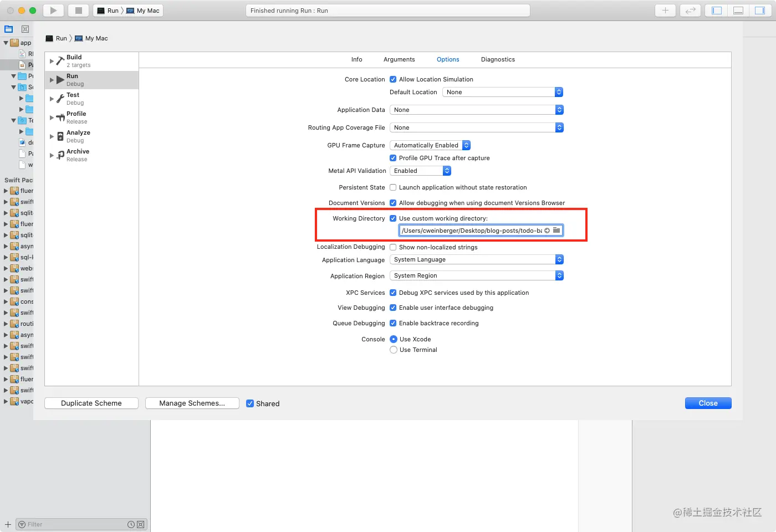Toggle Allow Location Simulation checkbox
The height and width of the screenshot is (532, 776).
coord(393,79)
